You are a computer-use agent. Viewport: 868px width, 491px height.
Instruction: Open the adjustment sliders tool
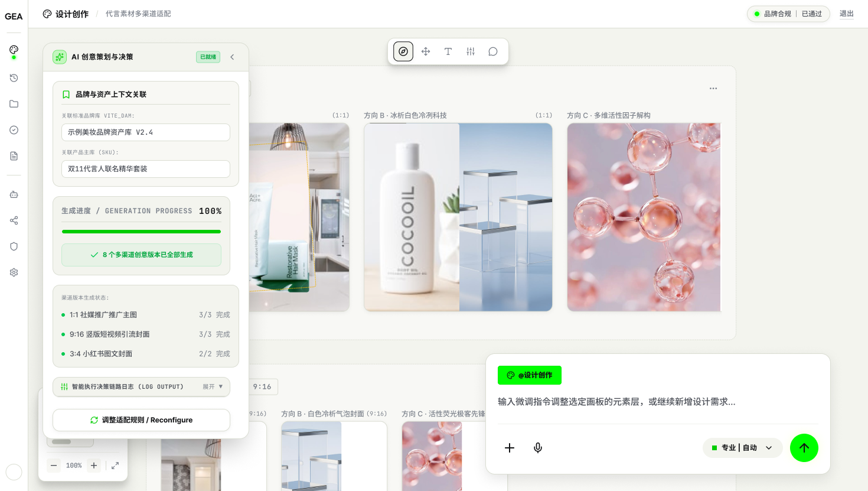coord(471,51)
